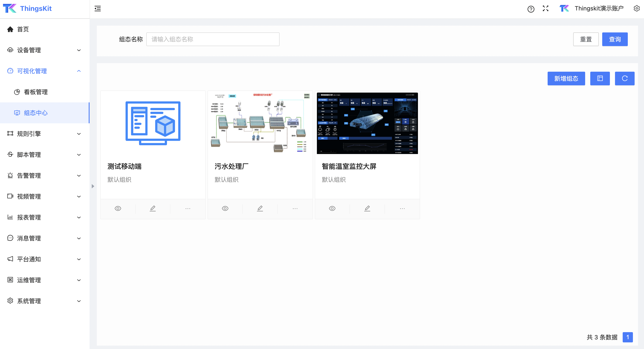This screenshot has height=349, width=644.
Task: Click the sidebar collapse triangle handle
Action: click(93, 186)
